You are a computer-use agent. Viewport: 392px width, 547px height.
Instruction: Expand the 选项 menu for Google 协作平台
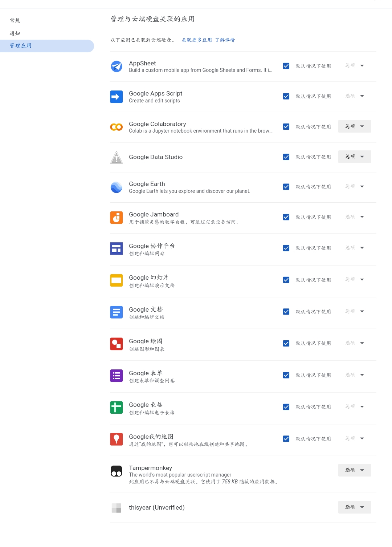click(355, 248)
